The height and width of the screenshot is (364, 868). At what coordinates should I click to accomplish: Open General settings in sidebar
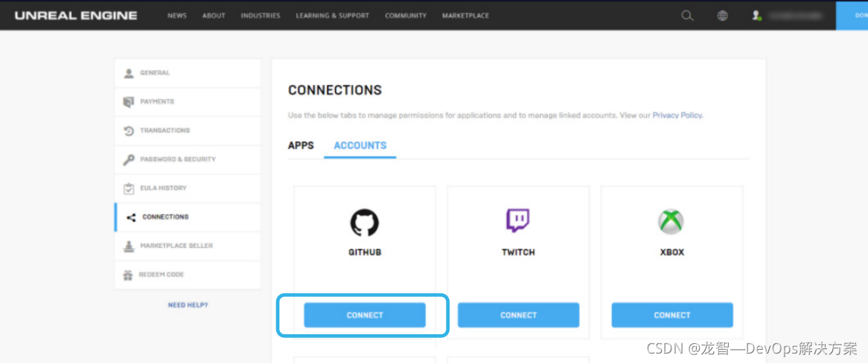point(188,73)
